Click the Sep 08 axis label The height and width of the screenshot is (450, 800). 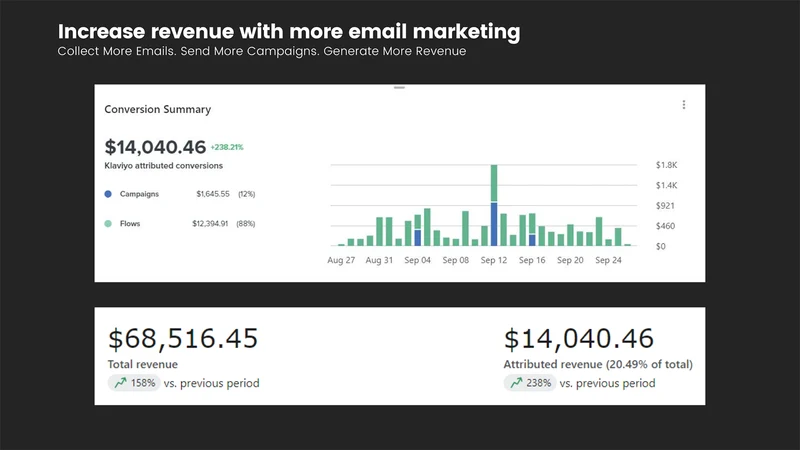[456, 260]
